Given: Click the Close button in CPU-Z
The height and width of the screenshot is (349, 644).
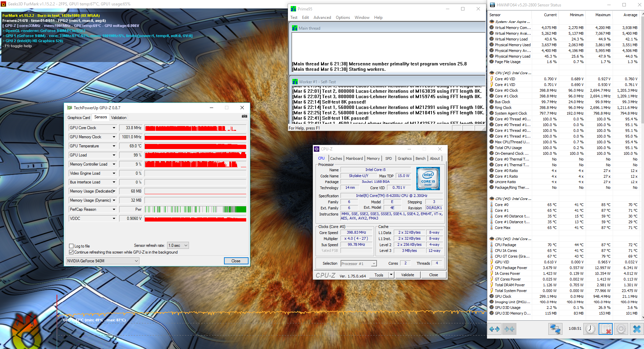Looking at the screenshot, I should [433, 275].
